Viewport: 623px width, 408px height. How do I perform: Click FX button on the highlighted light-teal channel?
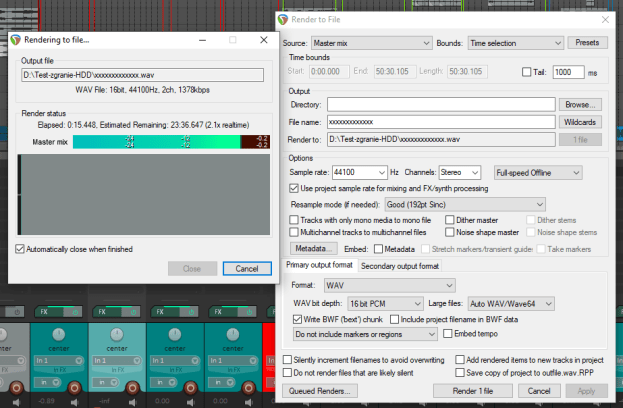pos(103,311)
